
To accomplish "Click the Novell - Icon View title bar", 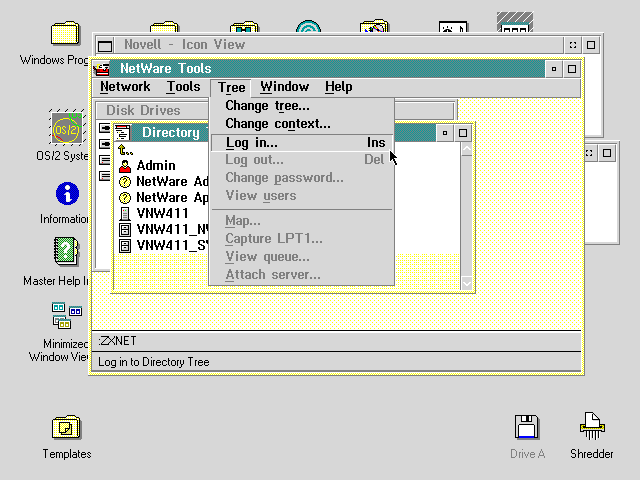I will pyautogui.click(x=339, y=45).
